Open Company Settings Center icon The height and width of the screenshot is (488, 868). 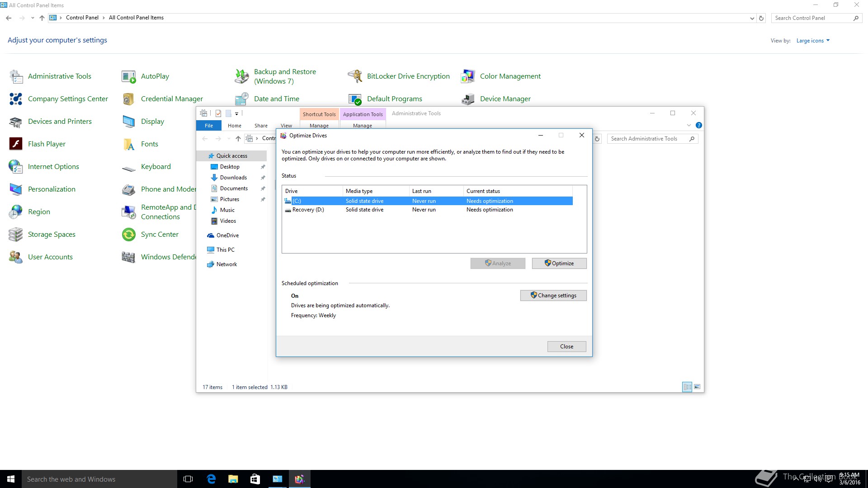click(x=16, y=99)
